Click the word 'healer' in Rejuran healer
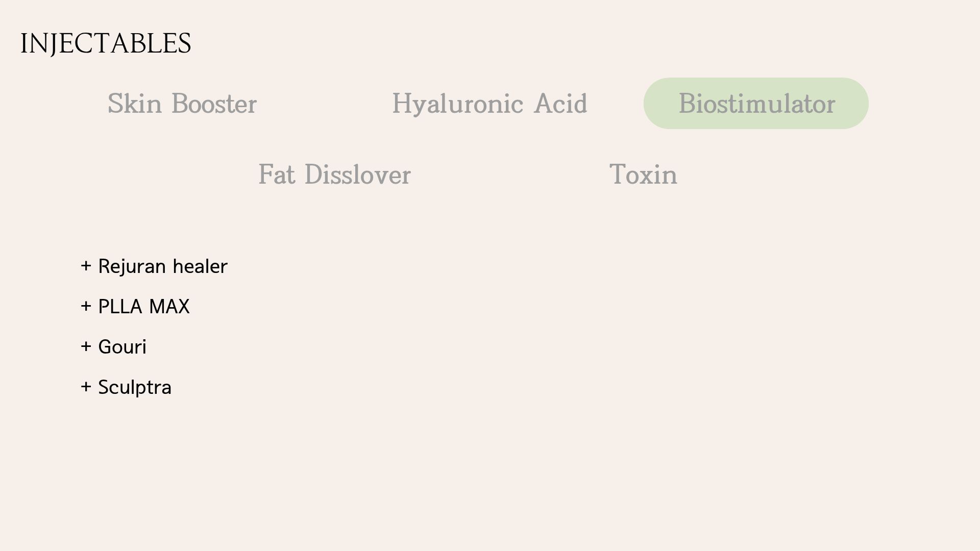The image size is (980, 551). [x=200, y=266]
